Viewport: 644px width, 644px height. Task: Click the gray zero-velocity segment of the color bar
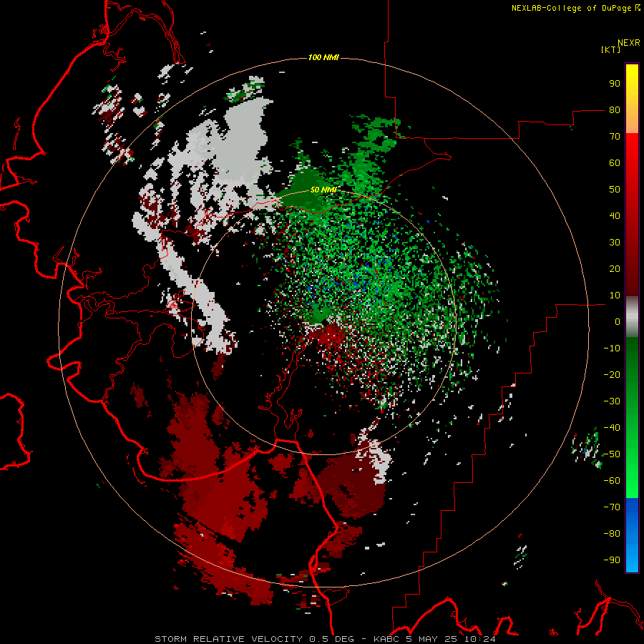point(632,317)
